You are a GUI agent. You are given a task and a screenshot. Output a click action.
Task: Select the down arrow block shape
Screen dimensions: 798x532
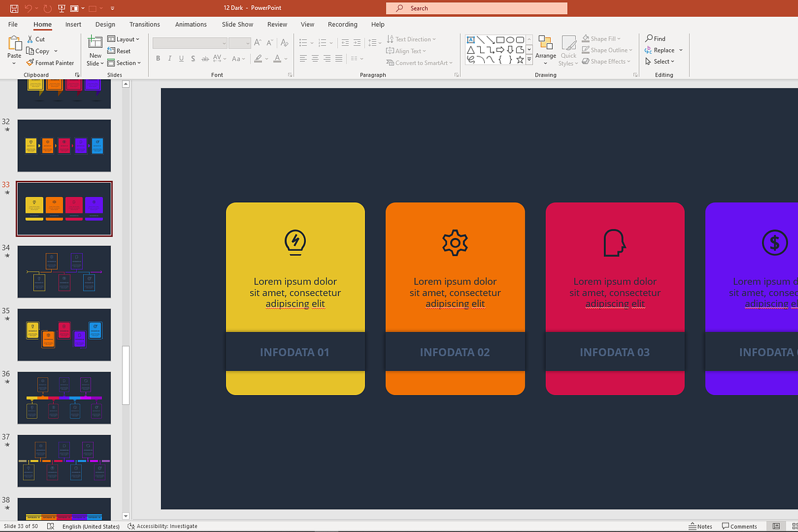pos(510,50)
